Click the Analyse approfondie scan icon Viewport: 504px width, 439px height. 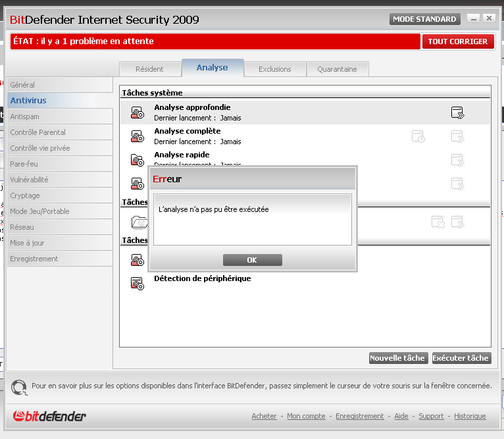click(138, 113)
